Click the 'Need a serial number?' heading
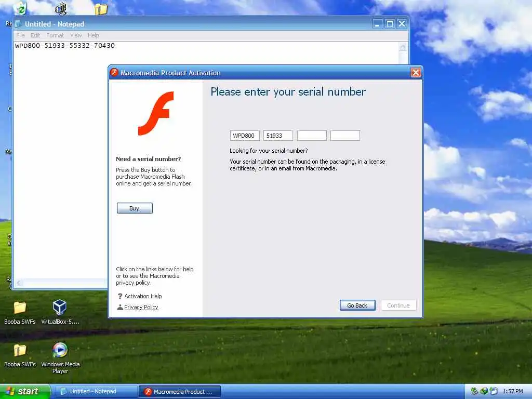Image resolution: width=532 pixels, height=399 pixels. (148, 159)
